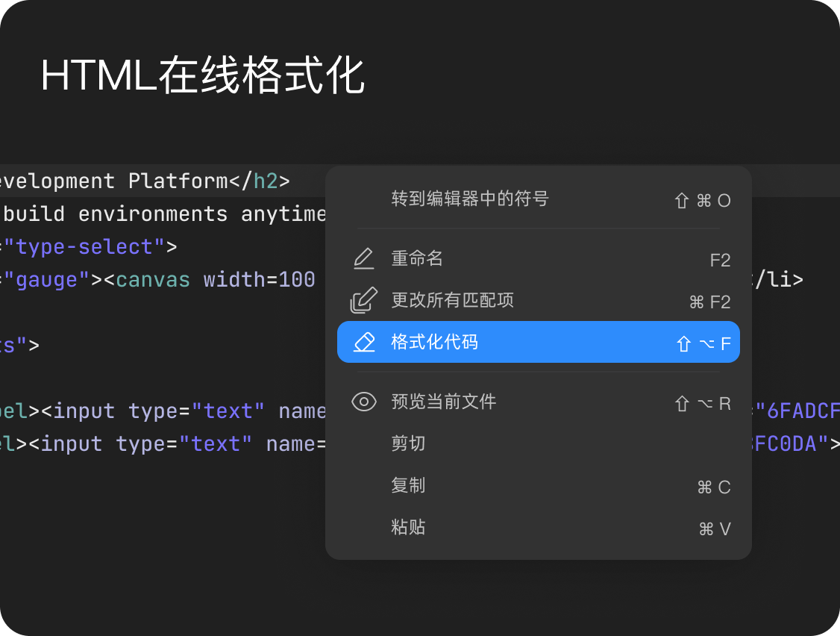The width and height of the screenshot is (840, 636).
Task: Click the HTML在线格式化 page title
Action: click(x=204, y=75)
